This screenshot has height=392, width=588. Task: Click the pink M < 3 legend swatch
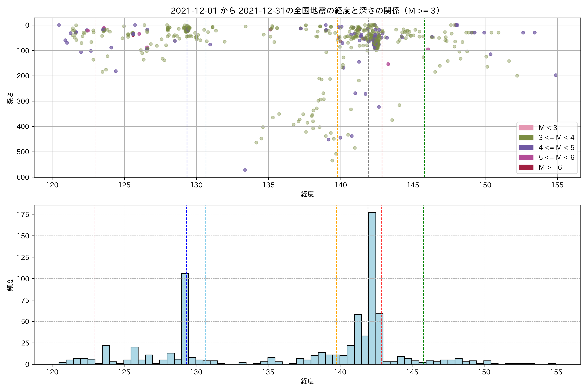pyautogui.click(x=526, y=128)
